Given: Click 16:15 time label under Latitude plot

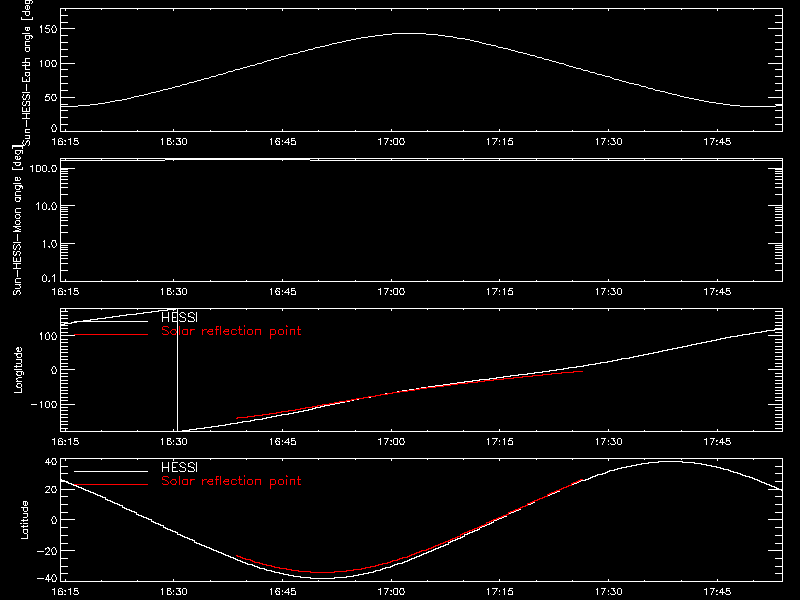Looking at the screenshot, I should click(x=65, y=592).
